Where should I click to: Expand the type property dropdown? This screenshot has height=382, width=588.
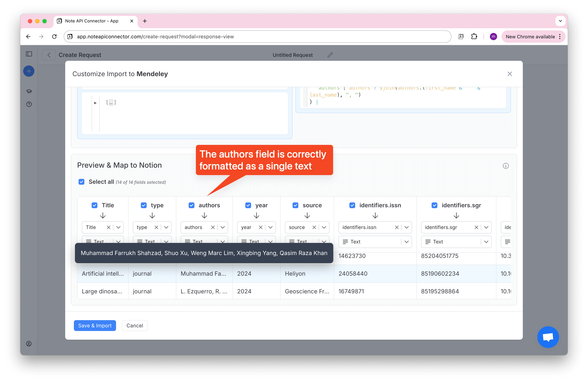coord(166,227)
